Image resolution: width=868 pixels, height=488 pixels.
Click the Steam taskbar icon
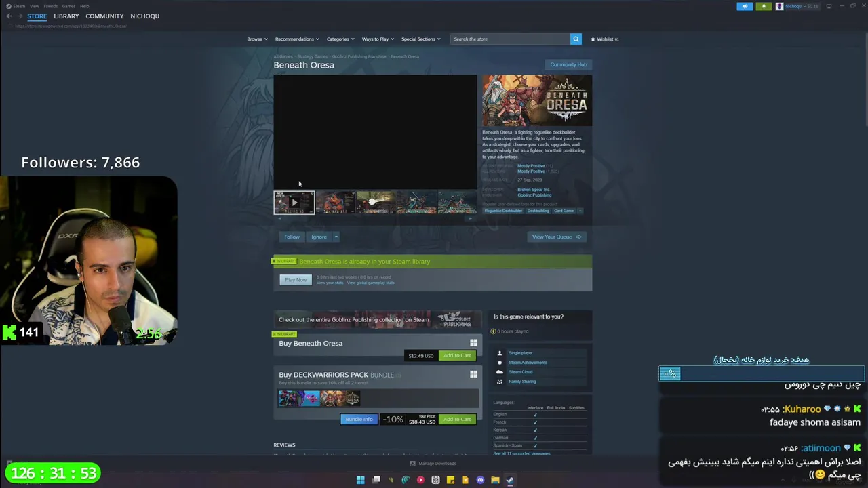[510, 480]
